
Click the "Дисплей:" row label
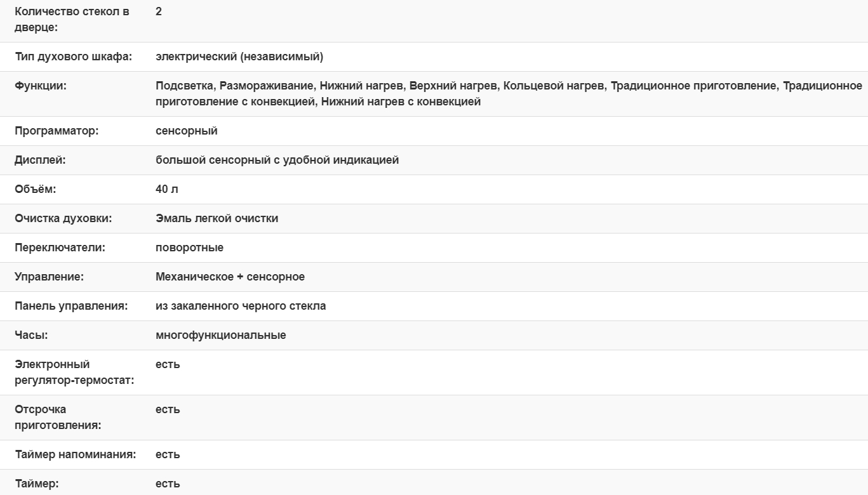click(40, 160)
